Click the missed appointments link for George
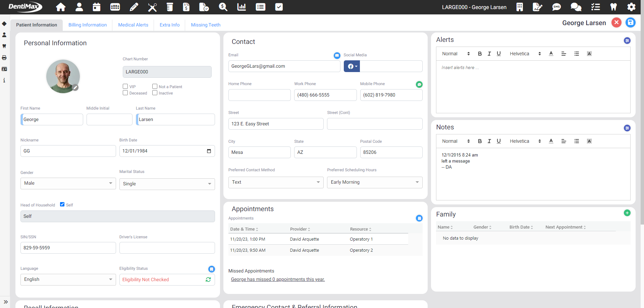The image size is (644, 308). (278, 279)
